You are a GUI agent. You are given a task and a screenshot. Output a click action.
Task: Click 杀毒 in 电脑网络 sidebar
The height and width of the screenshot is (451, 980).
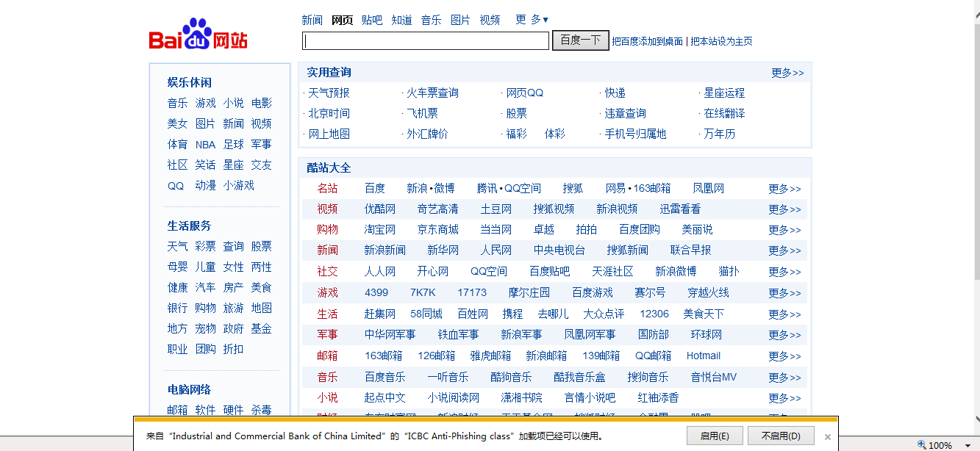262,411
